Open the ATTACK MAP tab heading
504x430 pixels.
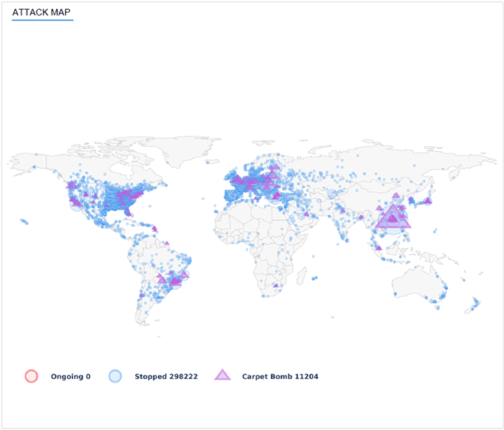click(42, 13)
